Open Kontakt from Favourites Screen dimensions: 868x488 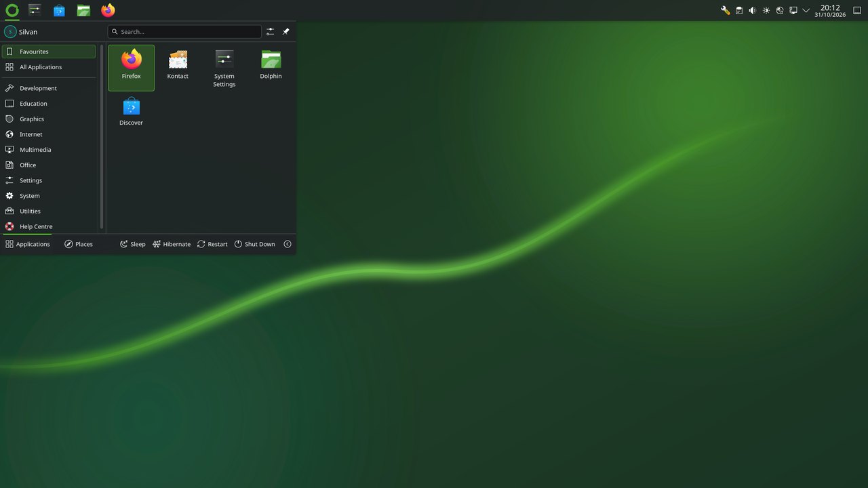[178, 68]
